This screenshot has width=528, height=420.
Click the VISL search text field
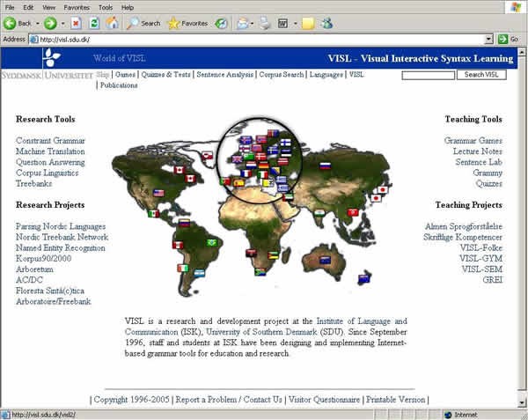click(428, 75)
